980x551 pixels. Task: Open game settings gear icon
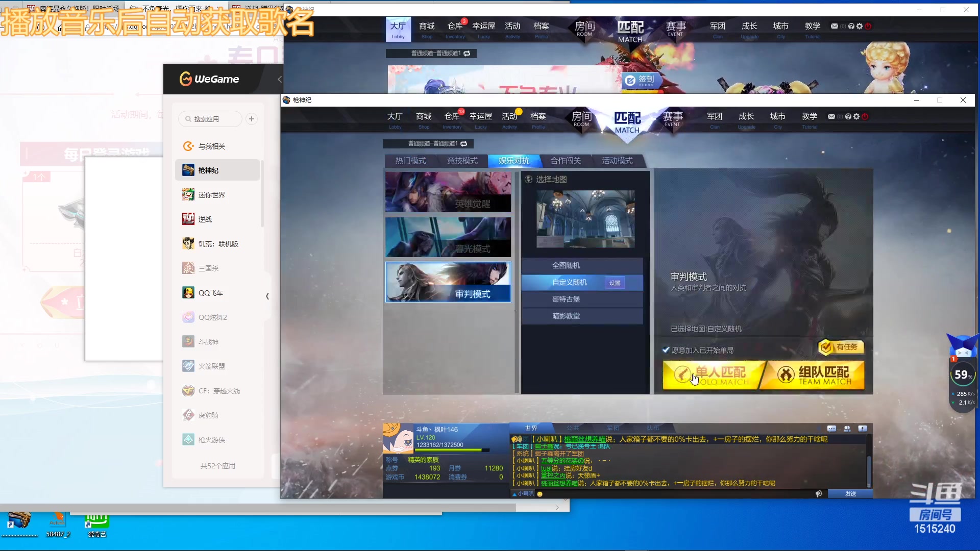[x=856, y=116]
